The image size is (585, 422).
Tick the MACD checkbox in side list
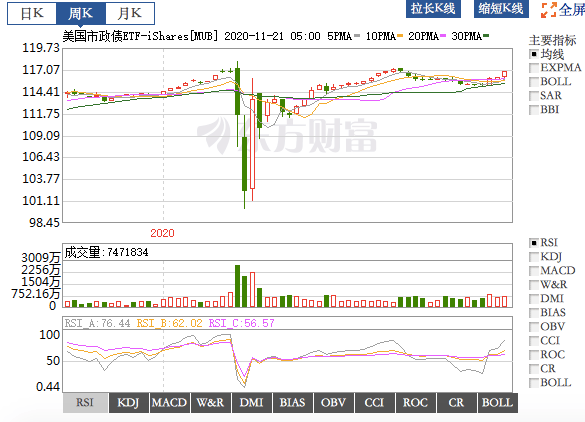[x=534, y=271]
